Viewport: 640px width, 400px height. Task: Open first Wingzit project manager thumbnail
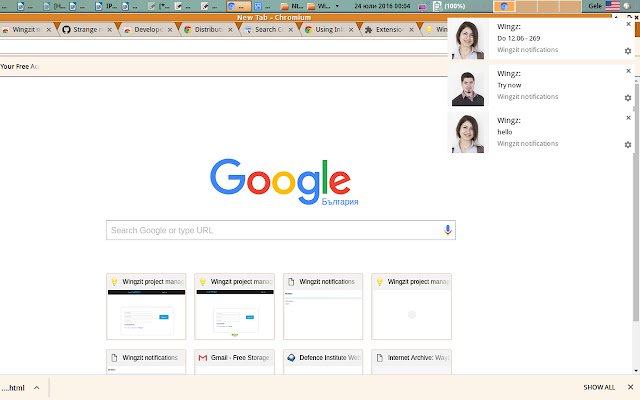[146, 307]
